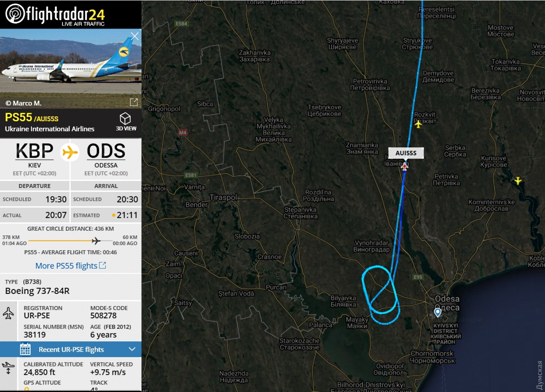Select the tracked AUI55S aircraft on map

404,166
